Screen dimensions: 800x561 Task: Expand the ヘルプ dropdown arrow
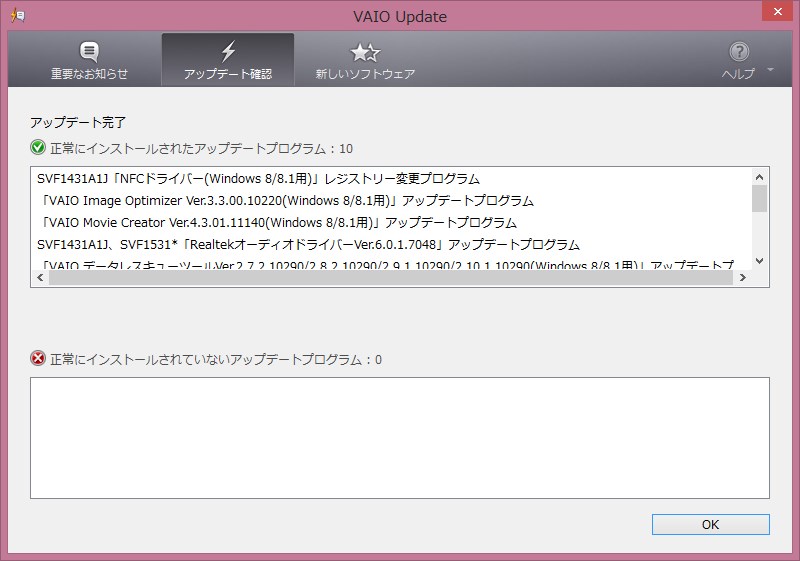click(770, 69)
